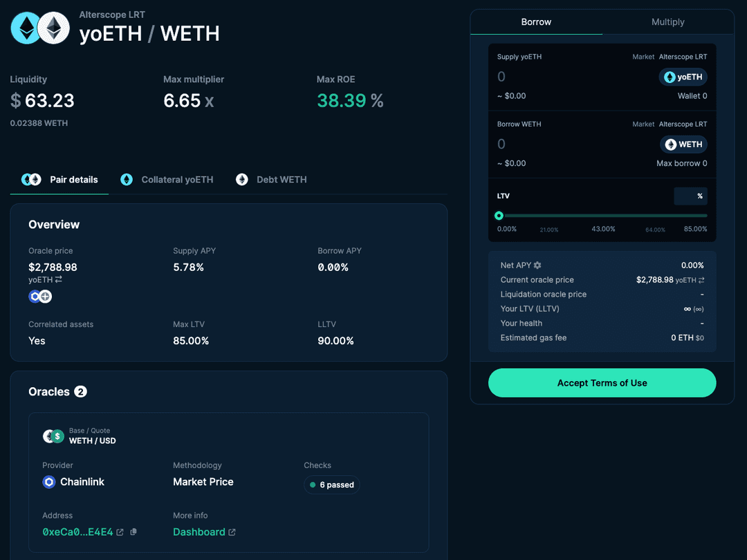Click the Net APY settings gear
Image resolution: width=747 pixels, height=560 pixels.
(537, 265)
